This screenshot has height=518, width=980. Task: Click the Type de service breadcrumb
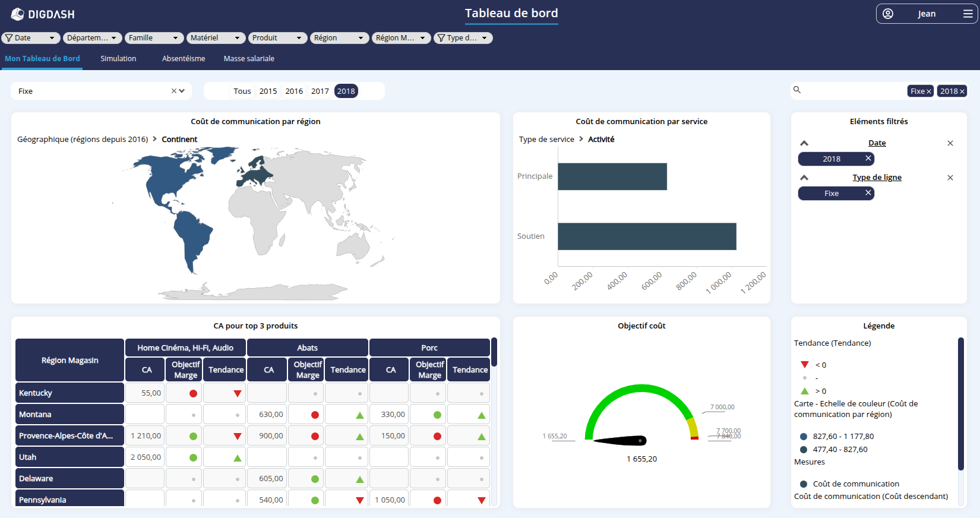(546, 140)
